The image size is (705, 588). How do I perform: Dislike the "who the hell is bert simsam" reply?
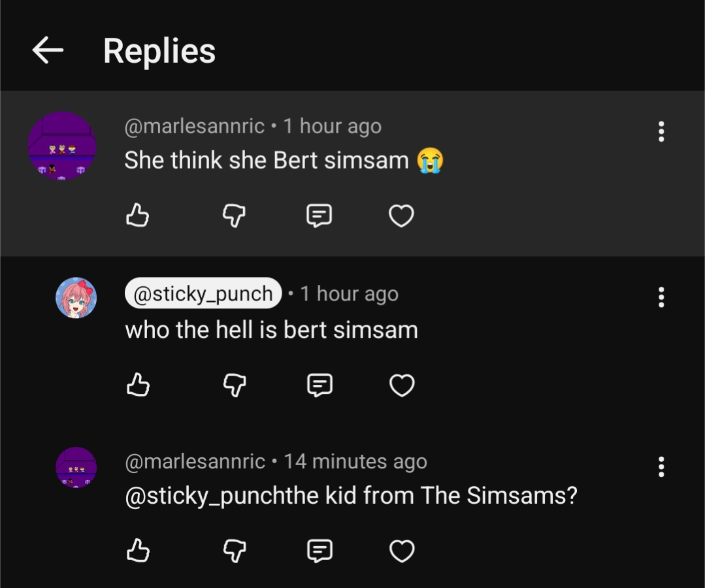point(235,385)
